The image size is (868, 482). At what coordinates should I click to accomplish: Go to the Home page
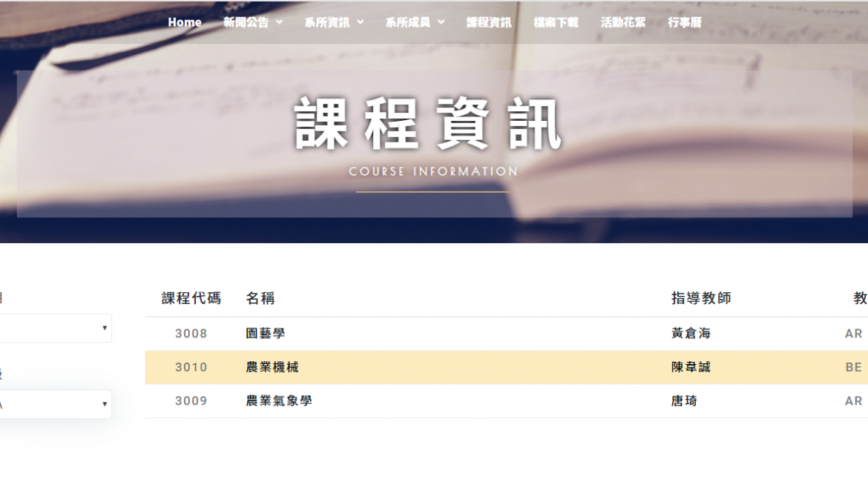[185, 22]
